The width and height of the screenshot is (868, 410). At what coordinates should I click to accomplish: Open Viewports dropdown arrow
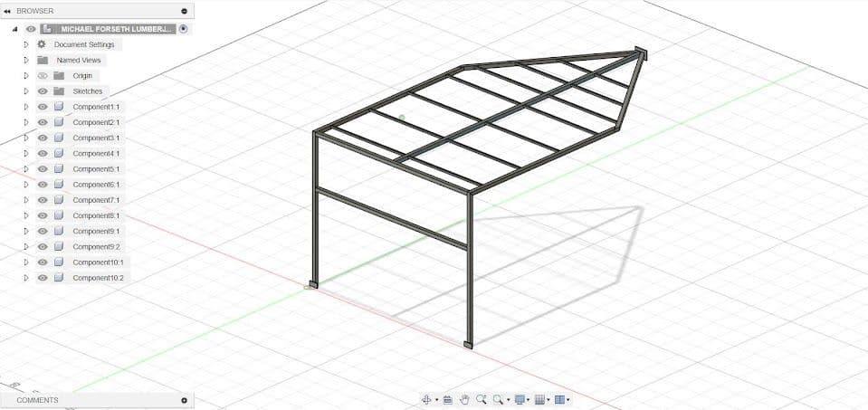(568, 400)
